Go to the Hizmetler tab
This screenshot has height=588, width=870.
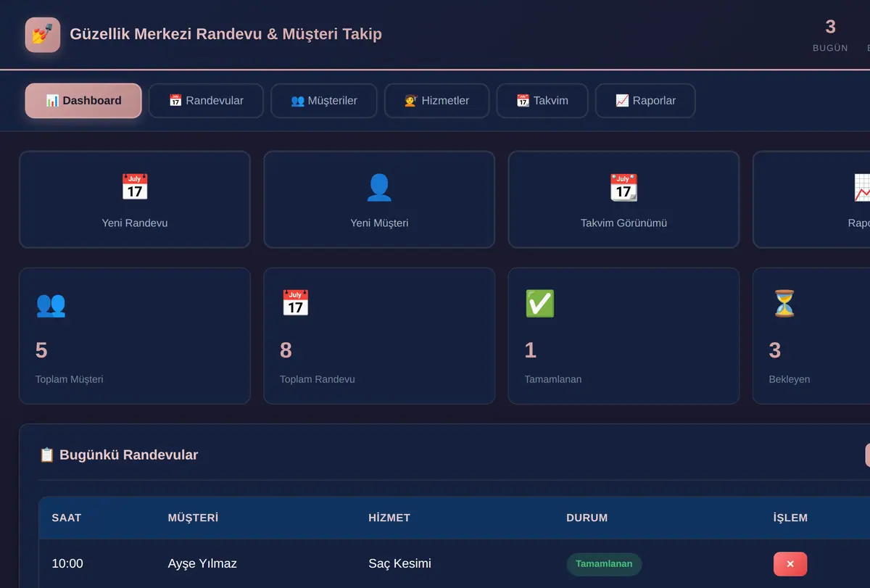[436, 101]
